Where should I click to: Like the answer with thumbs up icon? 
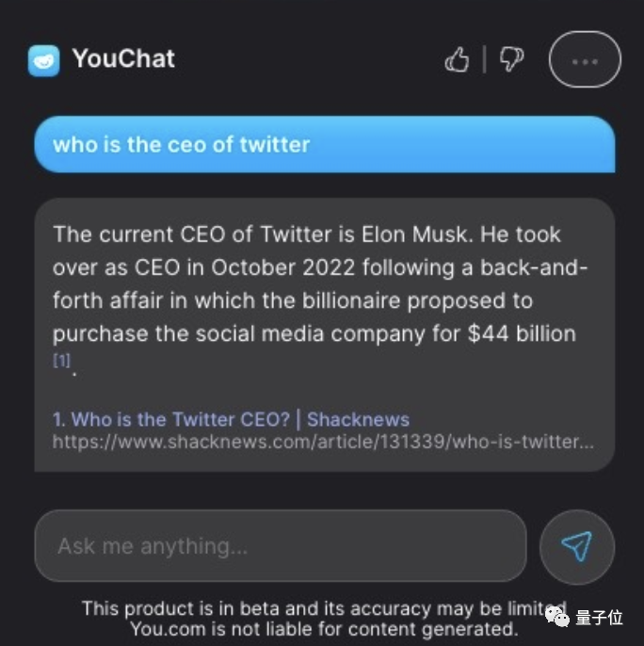(x=457, y=59)
